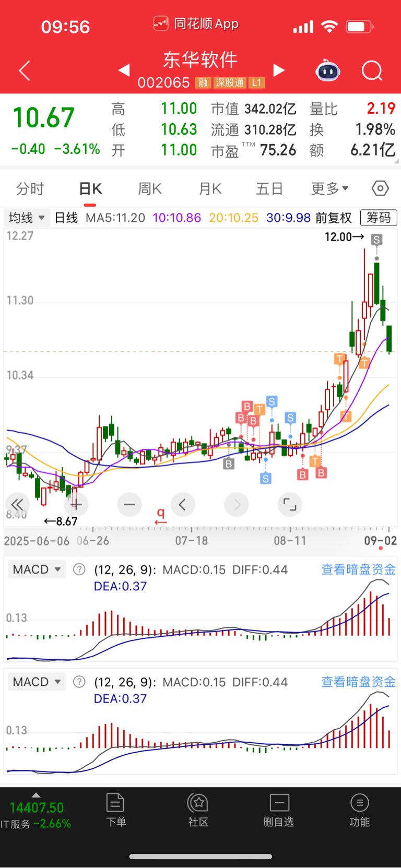Tap the 09-02 date marker

381,541
